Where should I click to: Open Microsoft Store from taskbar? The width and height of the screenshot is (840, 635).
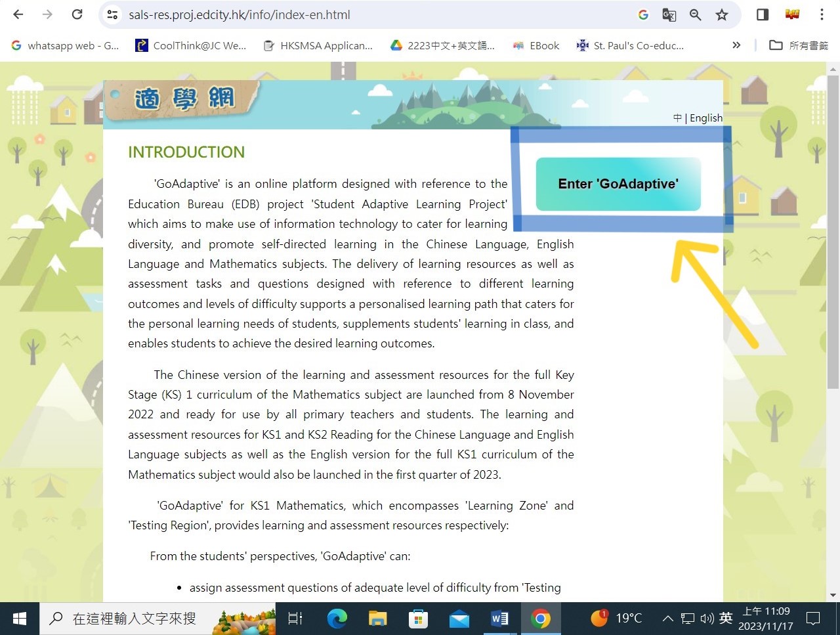pyautogui.click(x=418, y=619)
